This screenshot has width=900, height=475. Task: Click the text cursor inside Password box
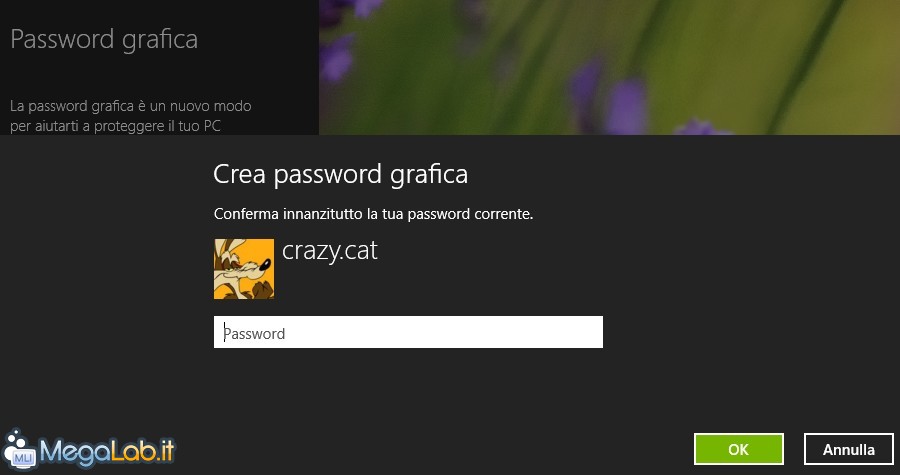pyautogui.click(x=224, y=332)
